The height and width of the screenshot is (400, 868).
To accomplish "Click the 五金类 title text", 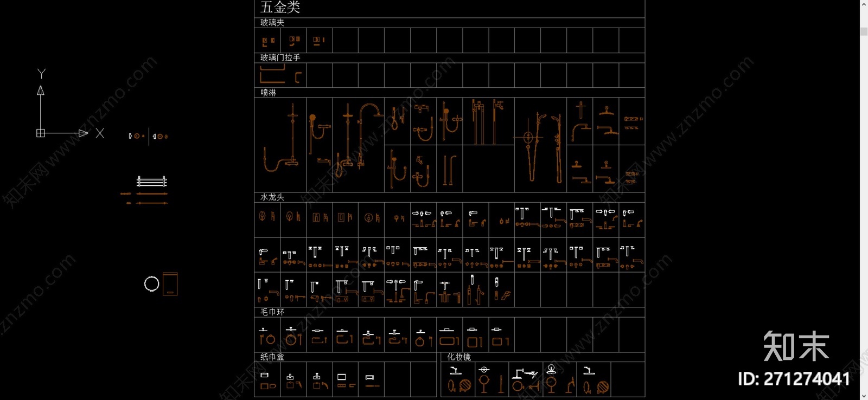I will point(280,8).
